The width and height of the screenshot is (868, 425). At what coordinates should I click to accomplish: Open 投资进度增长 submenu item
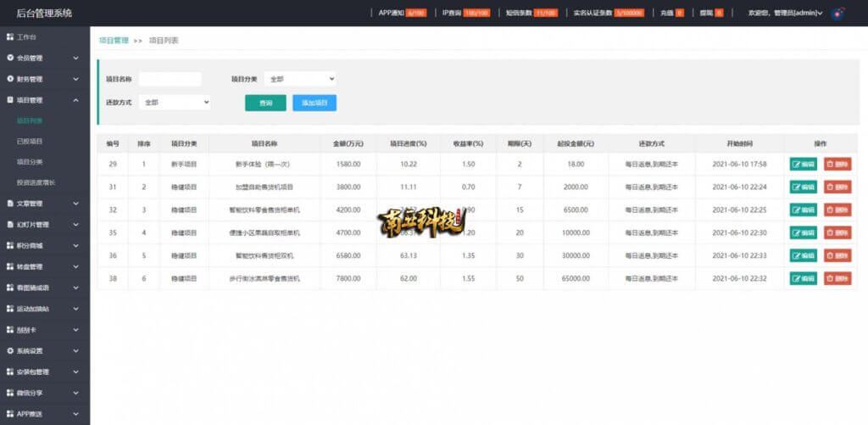(36, 182)
